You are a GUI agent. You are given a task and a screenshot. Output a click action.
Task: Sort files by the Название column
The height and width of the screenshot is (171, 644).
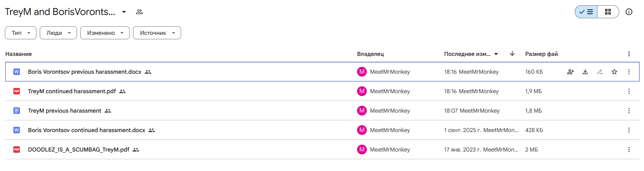click(x=19, y=54)
